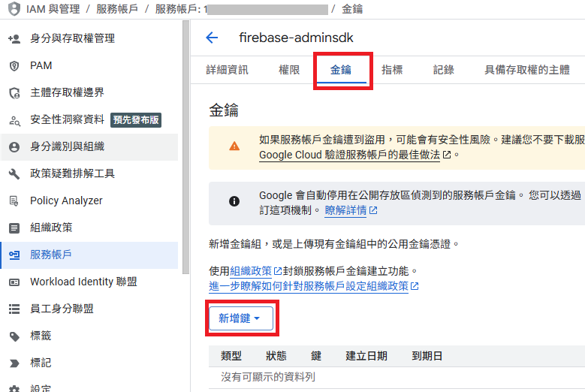This screenshot has width=585, height=392.
Task: Click the Policy Analyzer icon in sidebar
Action: [x=14, y=201]
